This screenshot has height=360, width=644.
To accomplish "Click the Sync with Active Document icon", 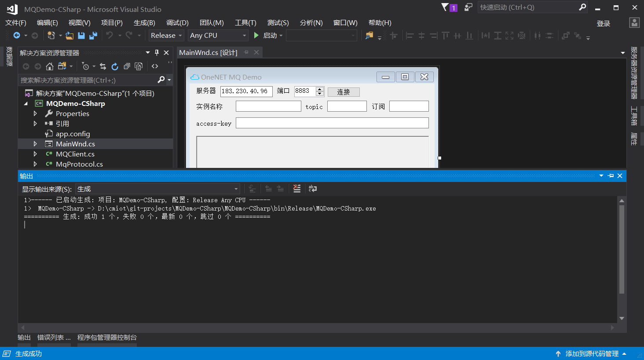I will [x=103, y=66].
